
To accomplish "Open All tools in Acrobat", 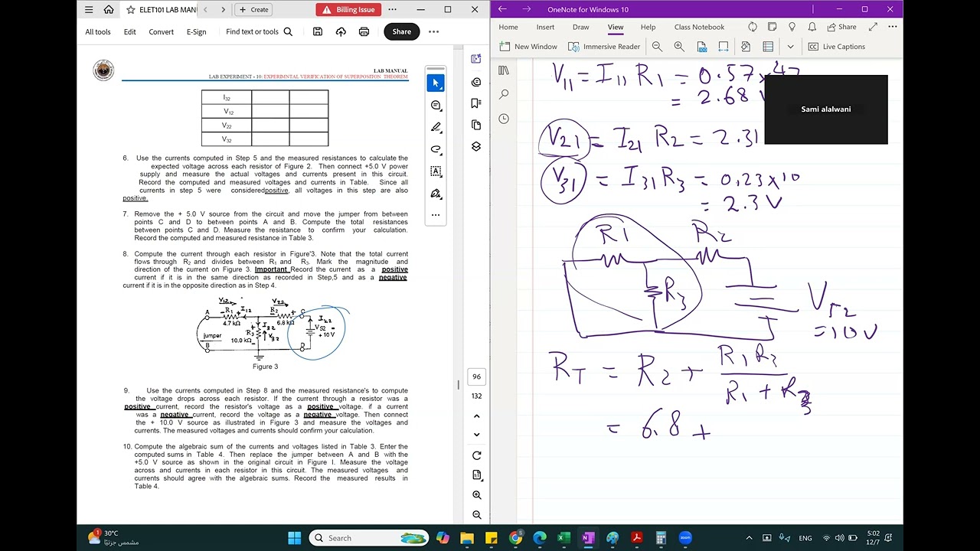I will [x=98, y=31].
